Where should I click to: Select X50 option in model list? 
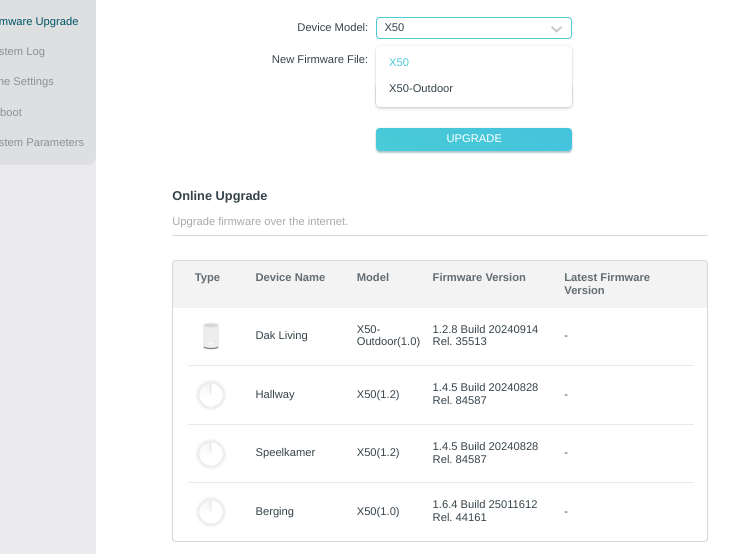click(399, 62)
